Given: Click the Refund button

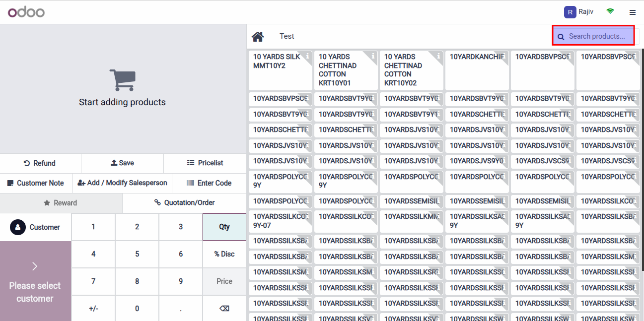Looking at the screenshot, I should [40, 163].
